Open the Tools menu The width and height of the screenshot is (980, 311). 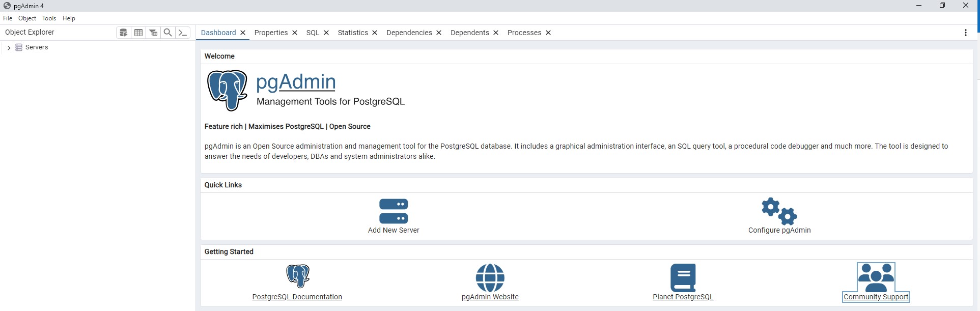click(x=49, y=18)
